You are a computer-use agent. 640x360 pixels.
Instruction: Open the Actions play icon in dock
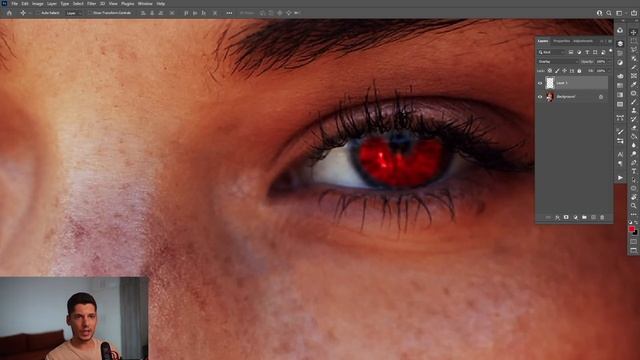pos(620,178)
